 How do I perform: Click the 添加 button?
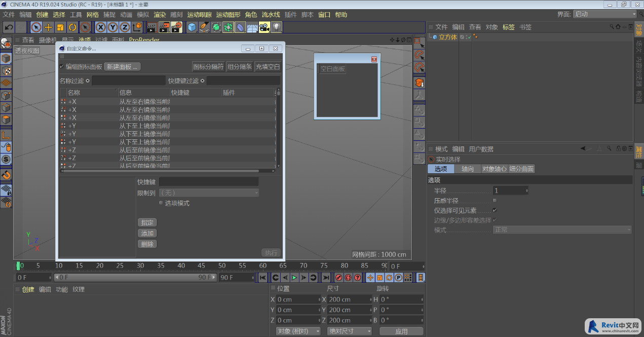point(147,233)
